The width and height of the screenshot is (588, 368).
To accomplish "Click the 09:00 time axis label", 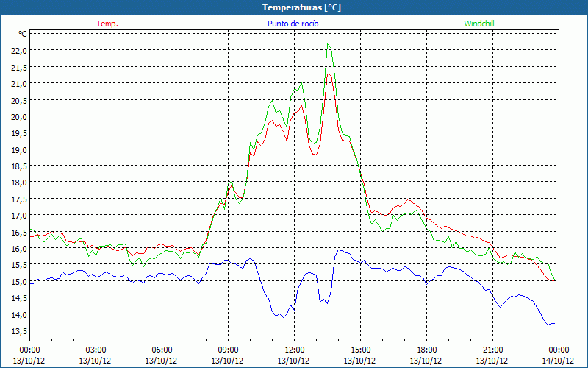I will [x=228, y=350].
